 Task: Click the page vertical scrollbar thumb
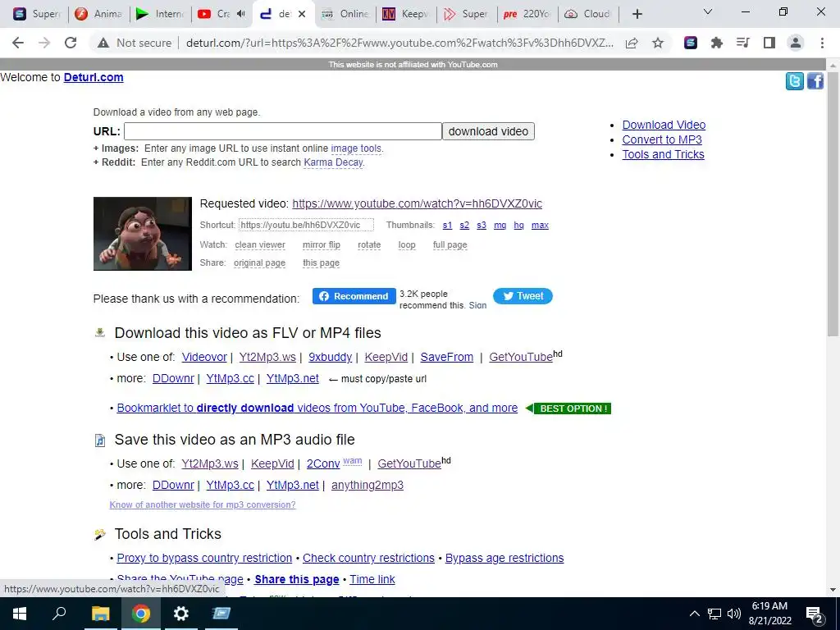pyautogui.click(x=833, y=203)
